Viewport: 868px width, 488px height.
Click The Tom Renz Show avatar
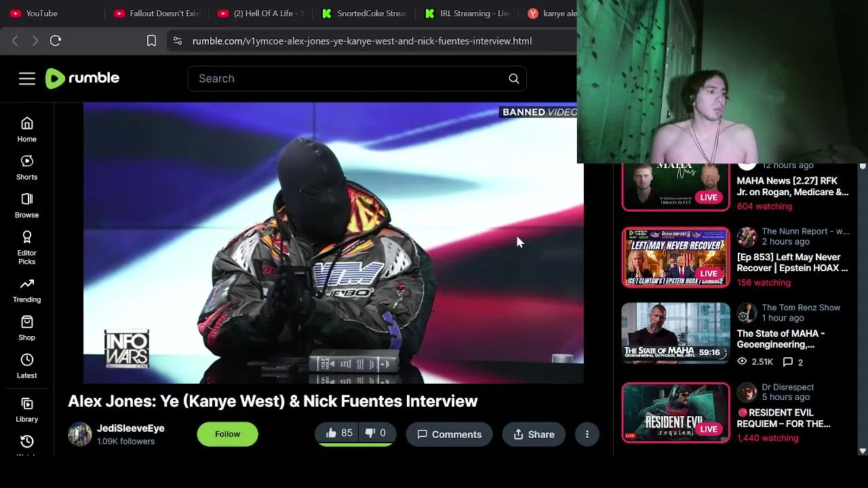(747, 312)
